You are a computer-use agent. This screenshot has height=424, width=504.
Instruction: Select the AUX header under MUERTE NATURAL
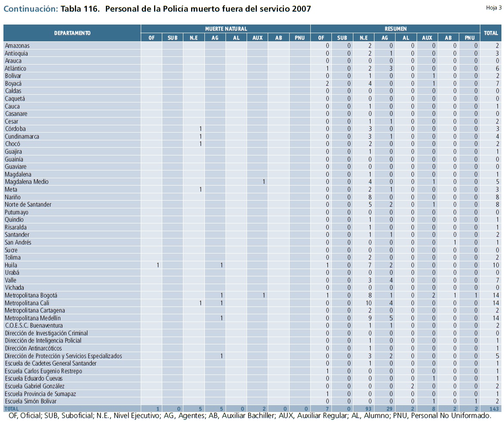[257, 38]
